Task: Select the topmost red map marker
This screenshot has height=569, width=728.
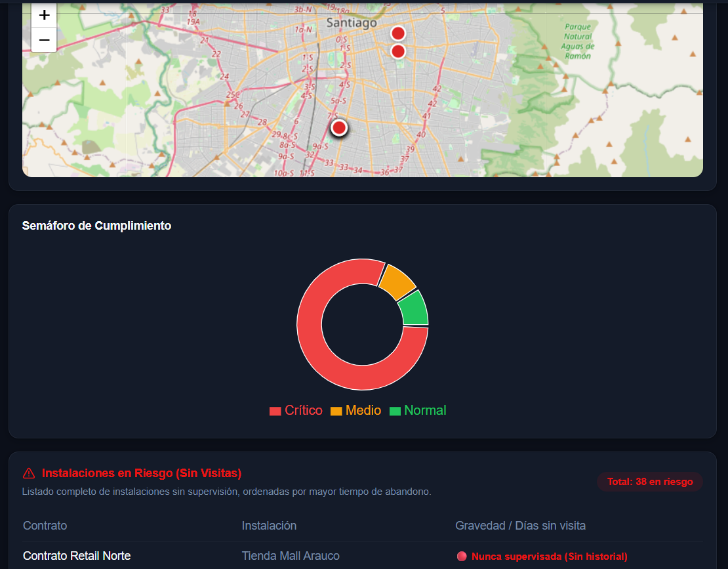Action: (x=398, y=33)
